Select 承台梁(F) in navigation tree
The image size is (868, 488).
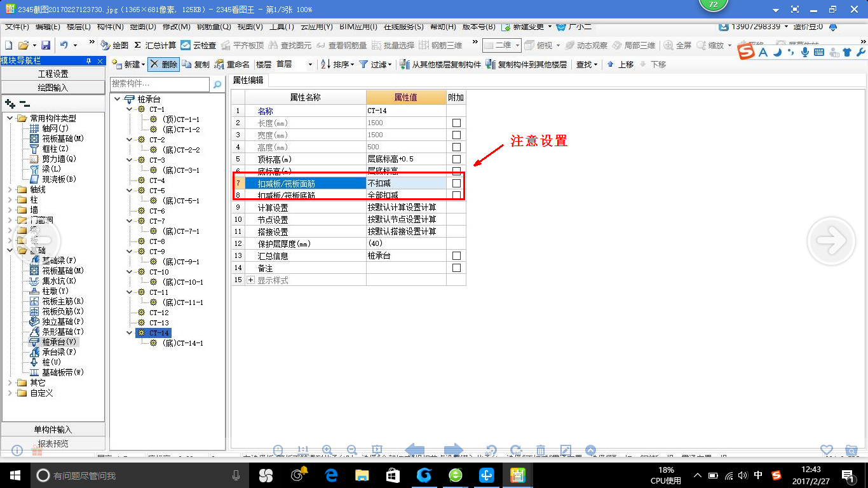(58, 352)
